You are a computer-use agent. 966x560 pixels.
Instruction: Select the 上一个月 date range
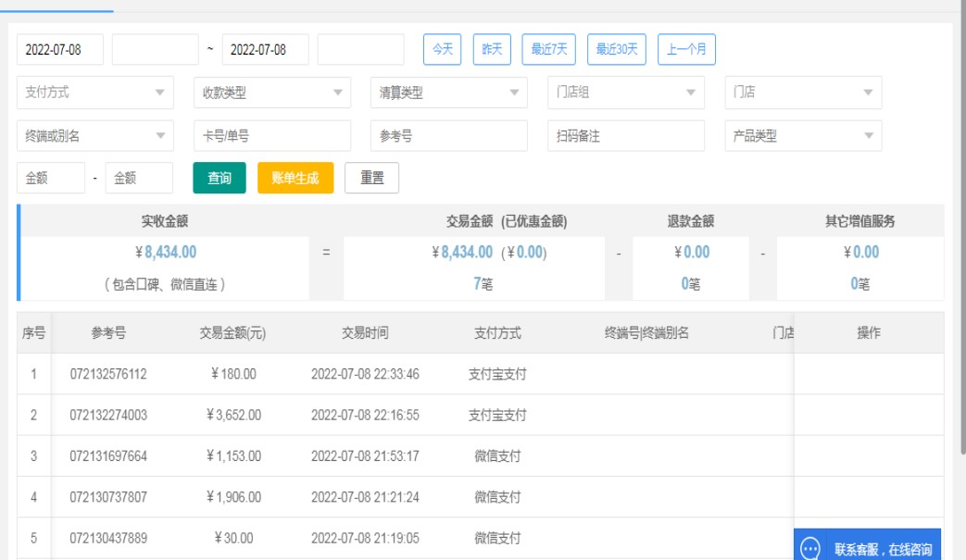click(686, 49)
